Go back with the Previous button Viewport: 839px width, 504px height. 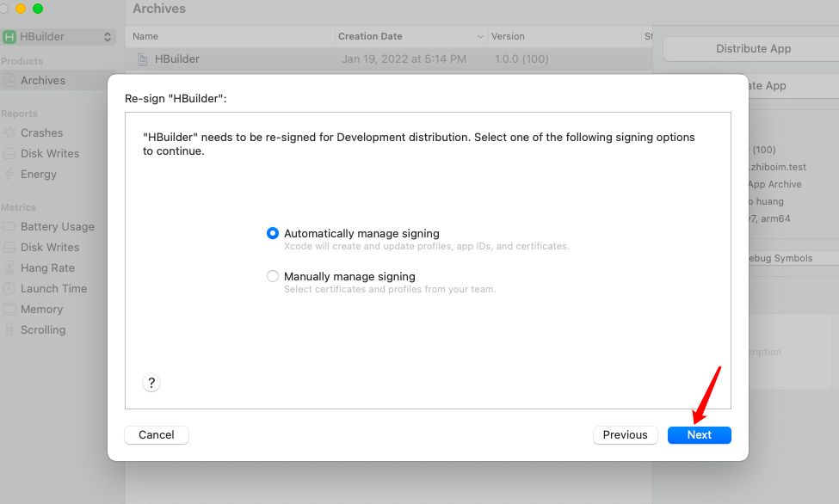coord(625,435)
